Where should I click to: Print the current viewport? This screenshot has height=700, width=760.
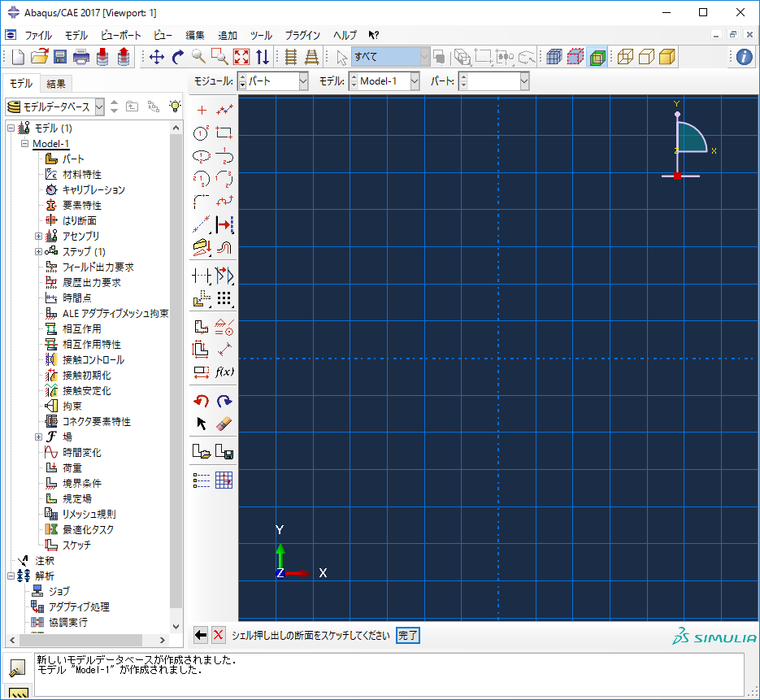[81, 57]
